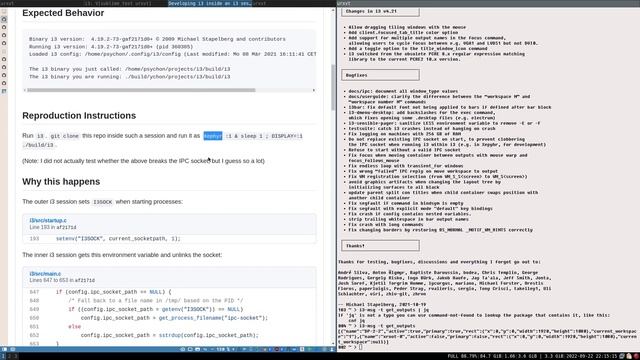This screenshot has width=640, height=360.
Task: Click the terminal prompt cursor at the bottom
Action: [360, 347]
